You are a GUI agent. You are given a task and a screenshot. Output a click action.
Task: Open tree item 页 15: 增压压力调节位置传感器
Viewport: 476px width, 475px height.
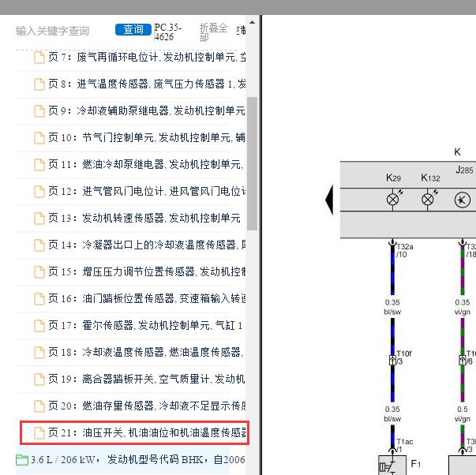[140, 271]
